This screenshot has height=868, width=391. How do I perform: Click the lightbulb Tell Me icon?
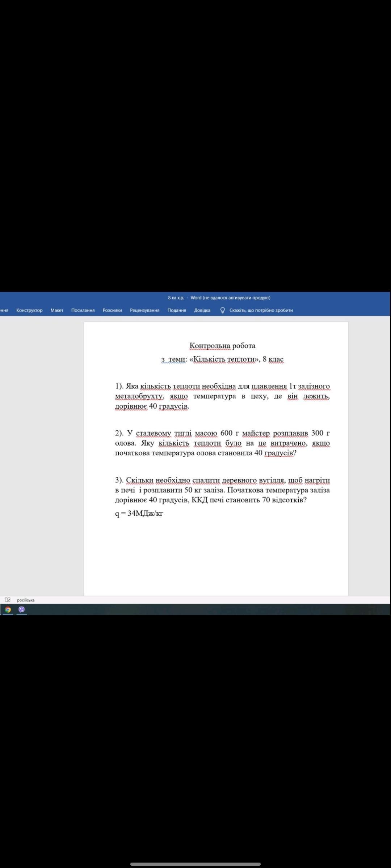(x=223, y=310)
